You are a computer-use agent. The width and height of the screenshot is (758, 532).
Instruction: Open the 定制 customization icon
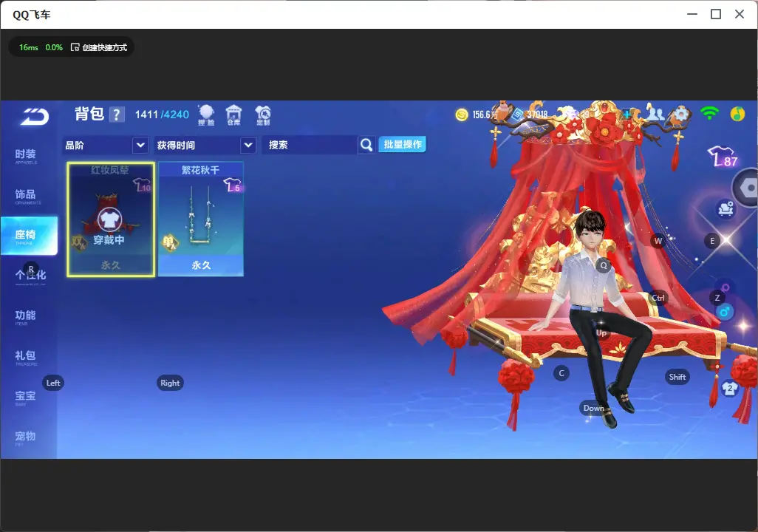263,115
